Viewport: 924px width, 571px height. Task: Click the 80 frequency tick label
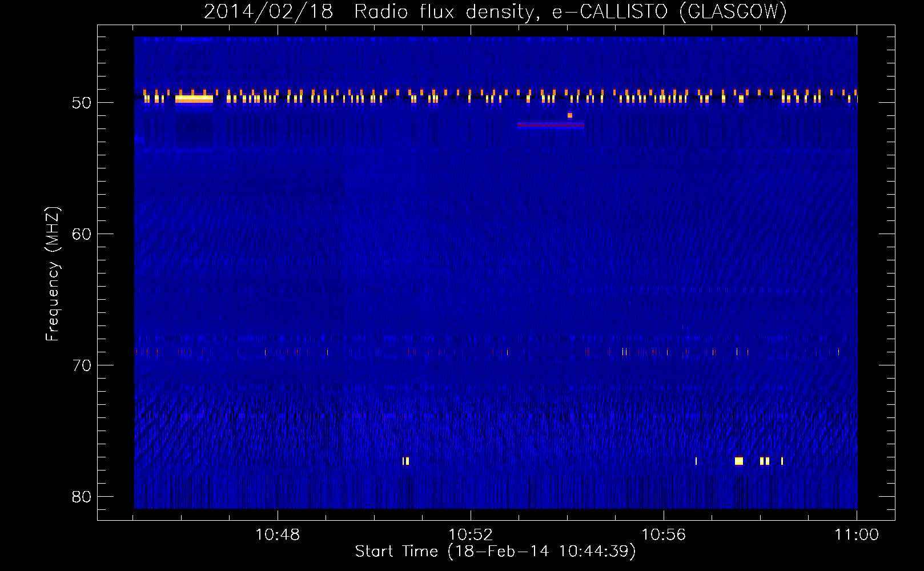[x=82, y=497]
